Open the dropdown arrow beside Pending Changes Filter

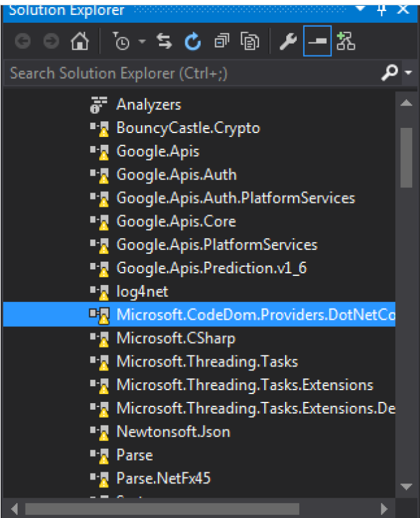(x=142, y=41)
